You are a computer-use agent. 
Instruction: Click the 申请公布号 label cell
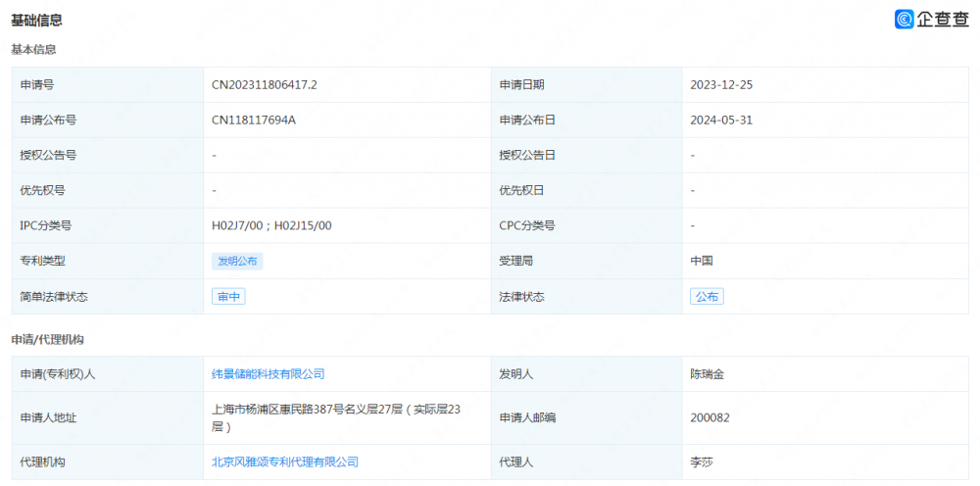tap(108, 120)
